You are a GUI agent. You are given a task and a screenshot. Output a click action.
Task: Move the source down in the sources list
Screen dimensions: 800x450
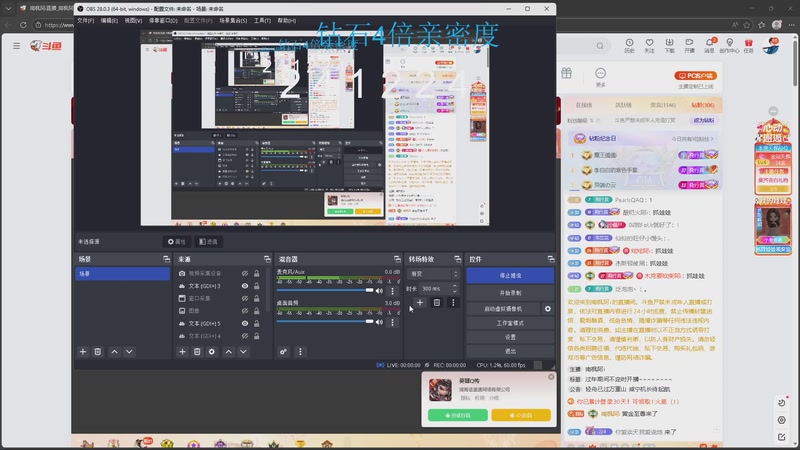(x=243, y=352)
